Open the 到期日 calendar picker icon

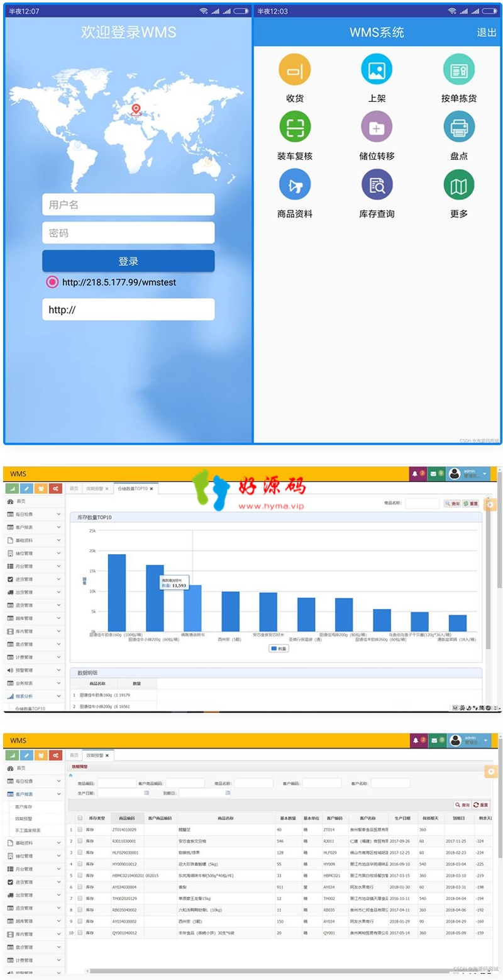pos(228,793)
